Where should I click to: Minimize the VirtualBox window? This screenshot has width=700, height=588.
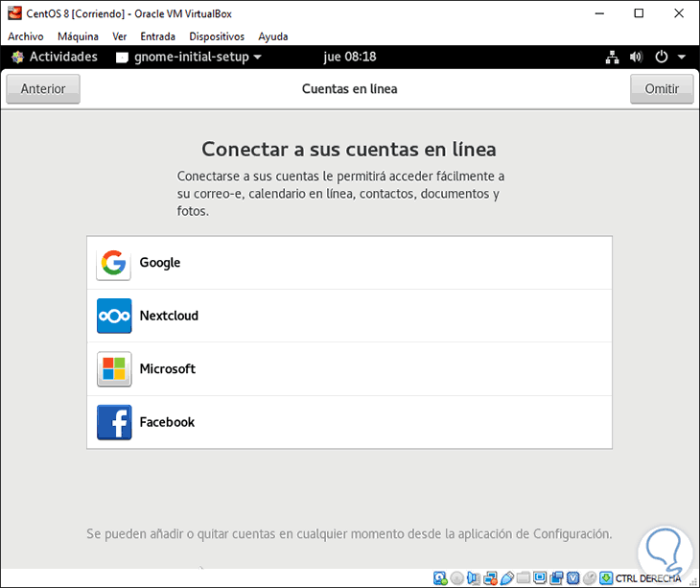point(599,13)
